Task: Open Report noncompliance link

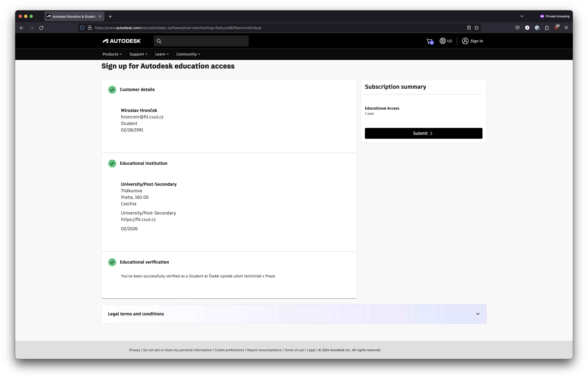Action: (264, 350)
